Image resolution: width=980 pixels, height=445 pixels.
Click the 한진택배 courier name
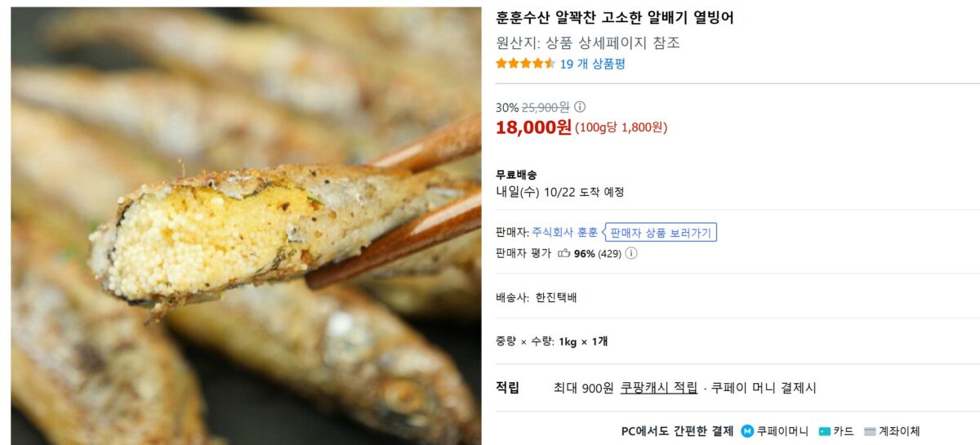(x=556, y=297)
